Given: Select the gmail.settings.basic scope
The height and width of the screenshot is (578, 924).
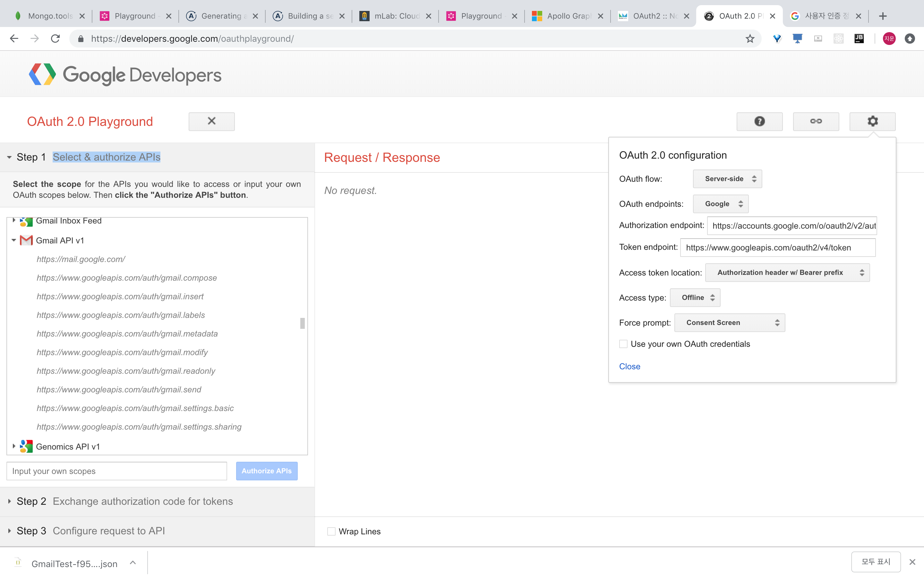Looking at the screenshot, I should (x=135, y=408).
